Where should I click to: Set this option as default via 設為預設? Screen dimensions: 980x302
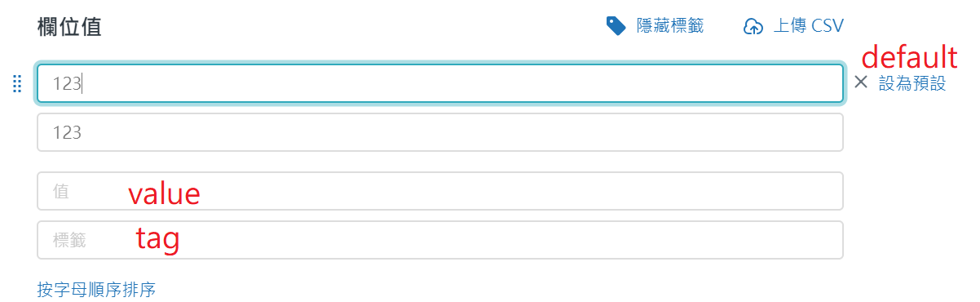(912, 83)
